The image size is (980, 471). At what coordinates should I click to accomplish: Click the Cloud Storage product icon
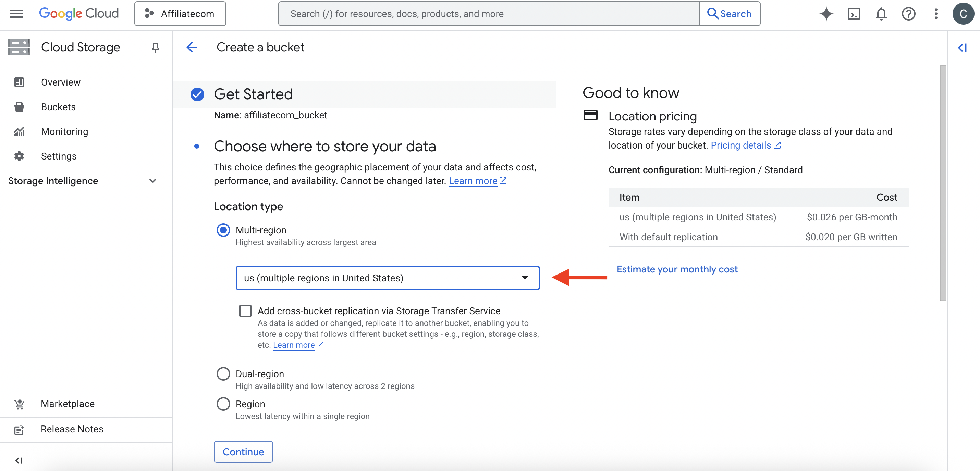click(x=19, y=47)
